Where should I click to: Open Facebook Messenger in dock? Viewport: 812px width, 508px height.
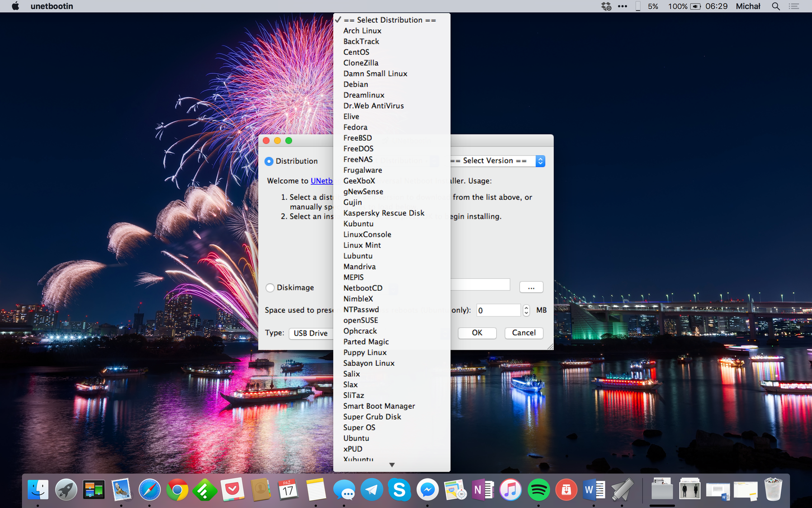coord(427,490)
